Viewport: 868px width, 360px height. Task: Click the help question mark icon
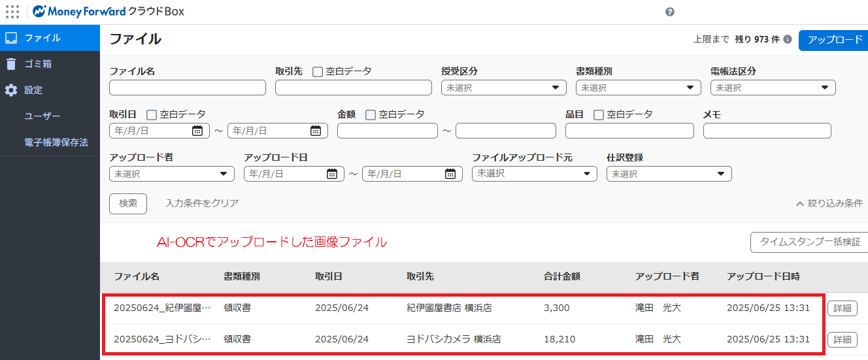(670, 12)
